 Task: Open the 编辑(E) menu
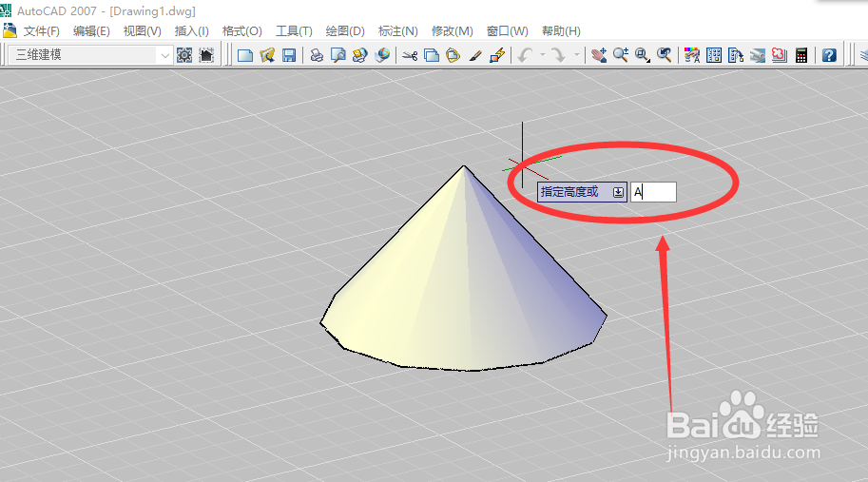(91, 31)
